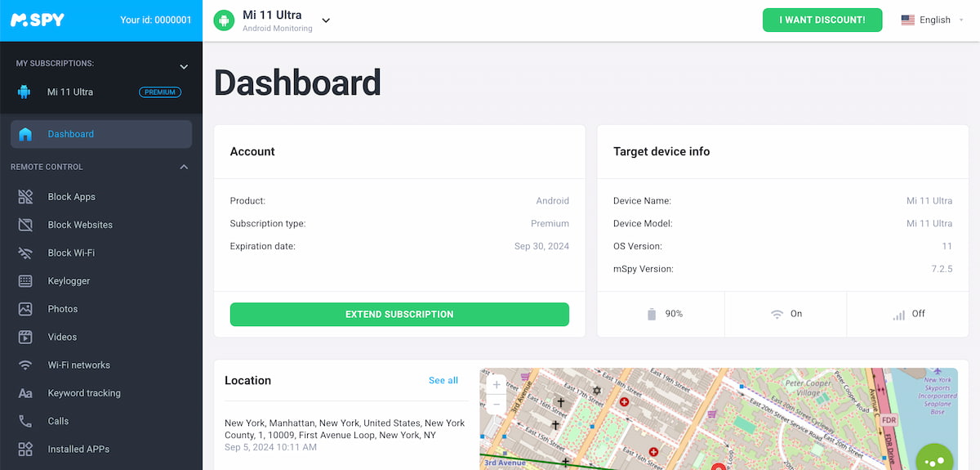Collapse the Remote Control section
Viewport: 980px width, 470px height.
point(184,167)
